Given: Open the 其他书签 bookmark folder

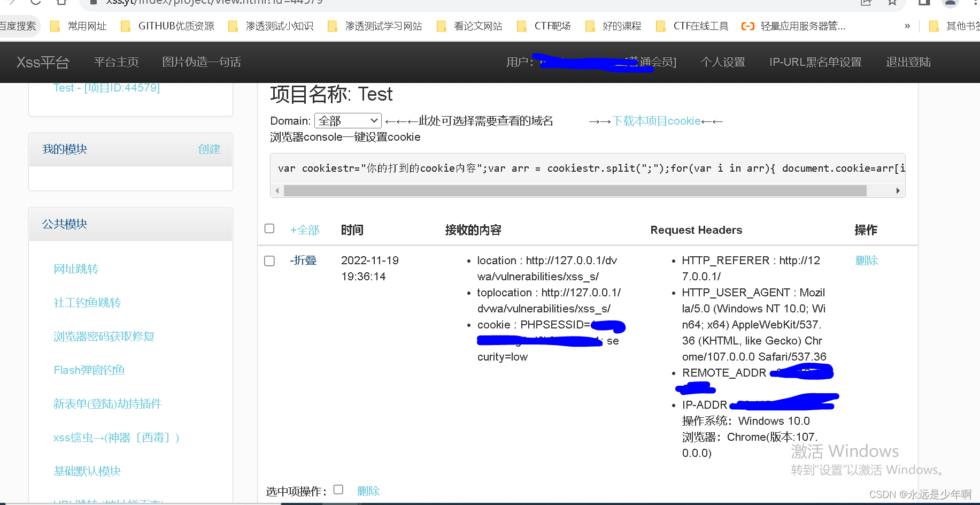Looking at the screenshot, I should point(954,26).
